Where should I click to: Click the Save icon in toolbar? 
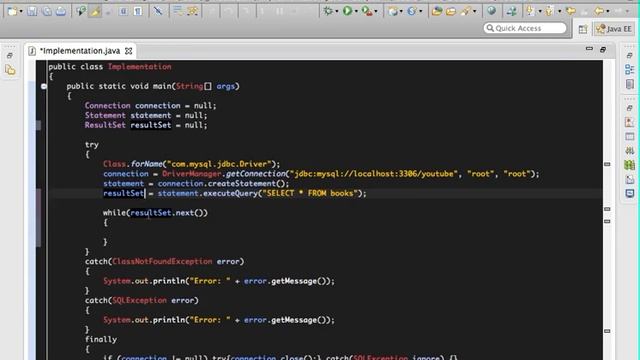(x=32, y=11)
